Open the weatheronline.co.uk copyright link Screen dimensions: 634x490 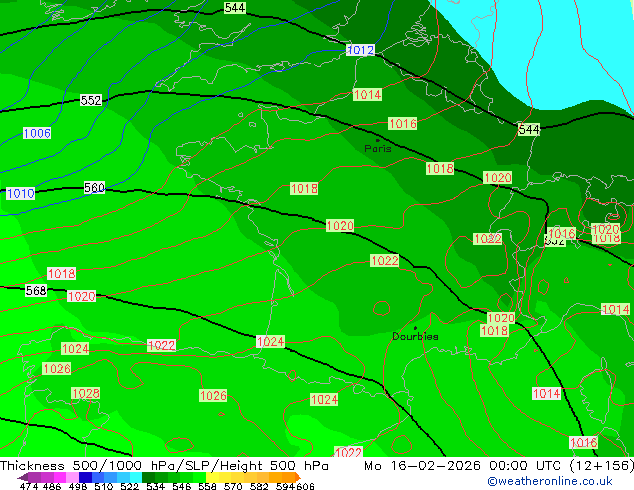549,481
